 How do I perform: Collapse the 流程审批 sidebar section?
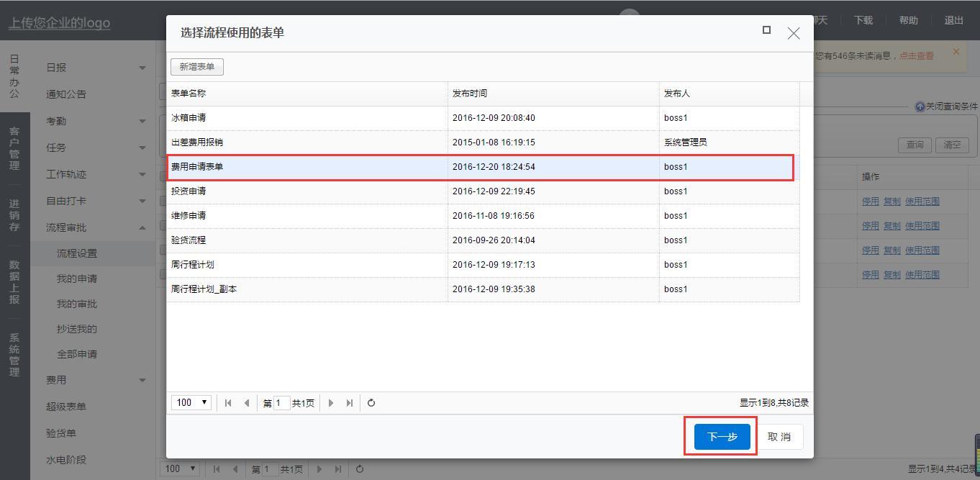point(142,228)
